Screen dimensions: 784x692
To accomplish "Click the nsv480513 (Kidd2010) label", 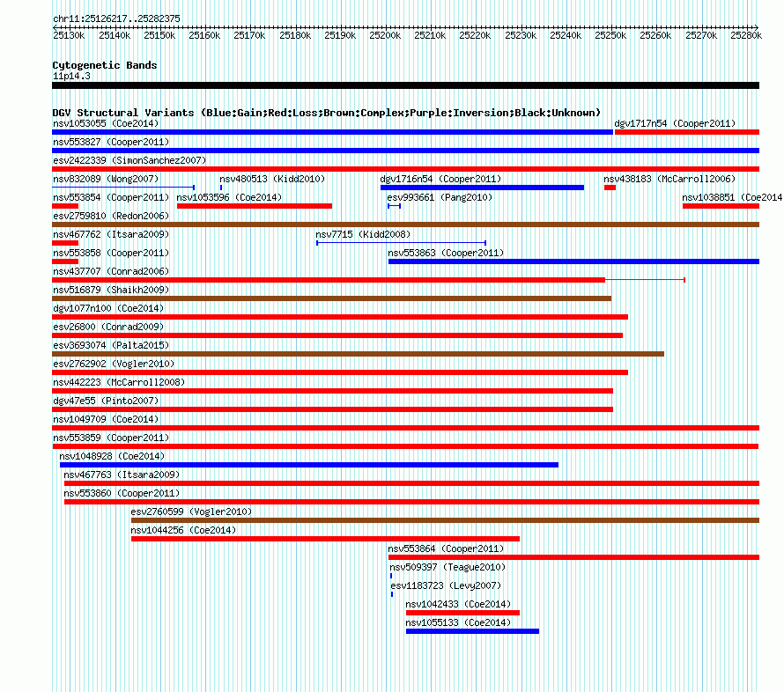I will (x=272, y=179).
